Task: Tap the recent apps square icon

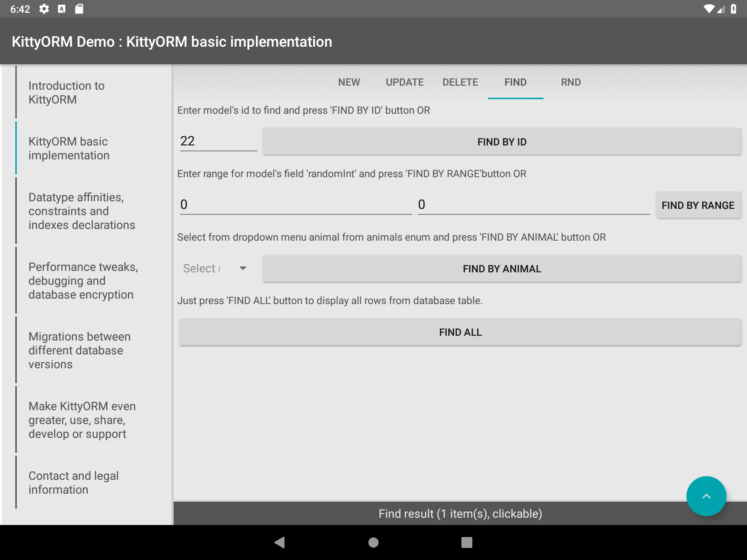Action: (x=467, y=542)
